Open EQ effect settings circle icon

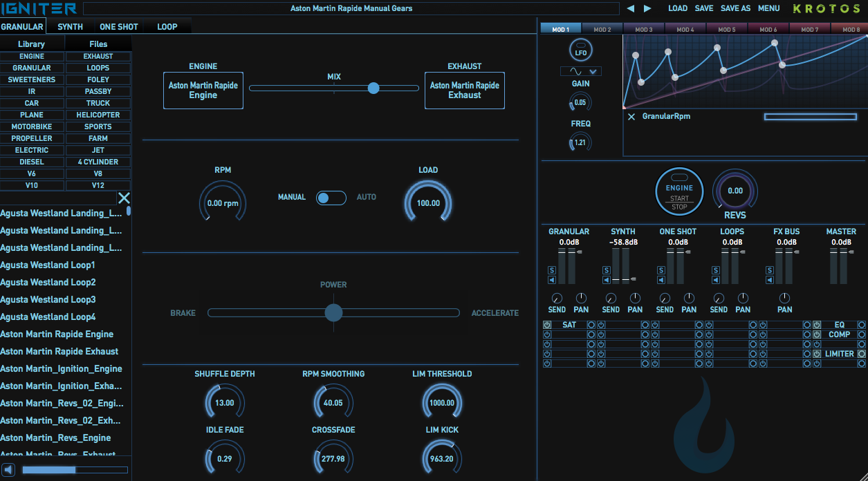[861, 325]
